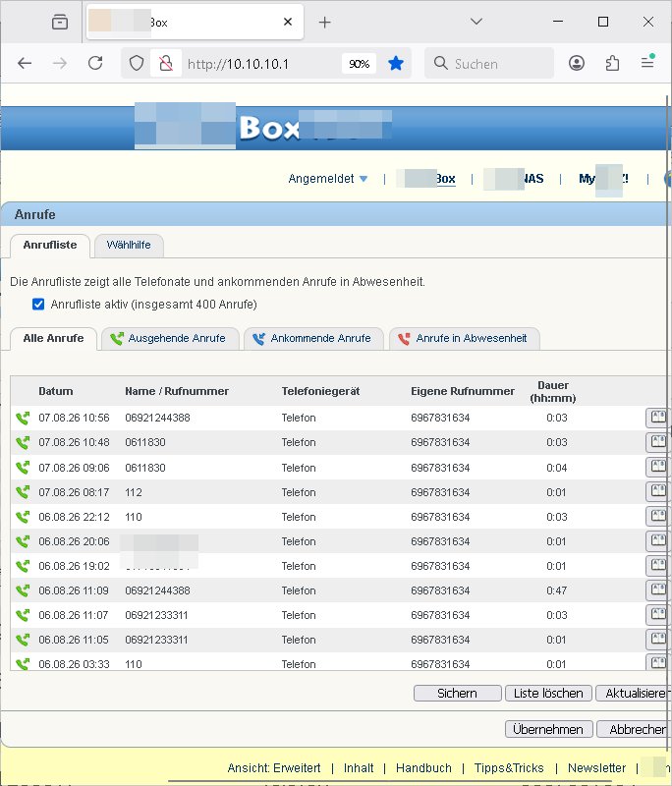Click the Telefoniegerät column header
The height and width of the screenshot is (786, 672).
(x=320, y=391)
